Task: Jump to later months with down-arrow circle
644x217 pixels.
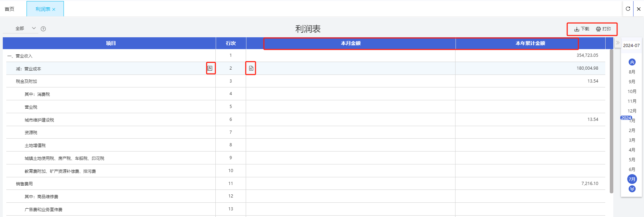Action: [632, 189]
